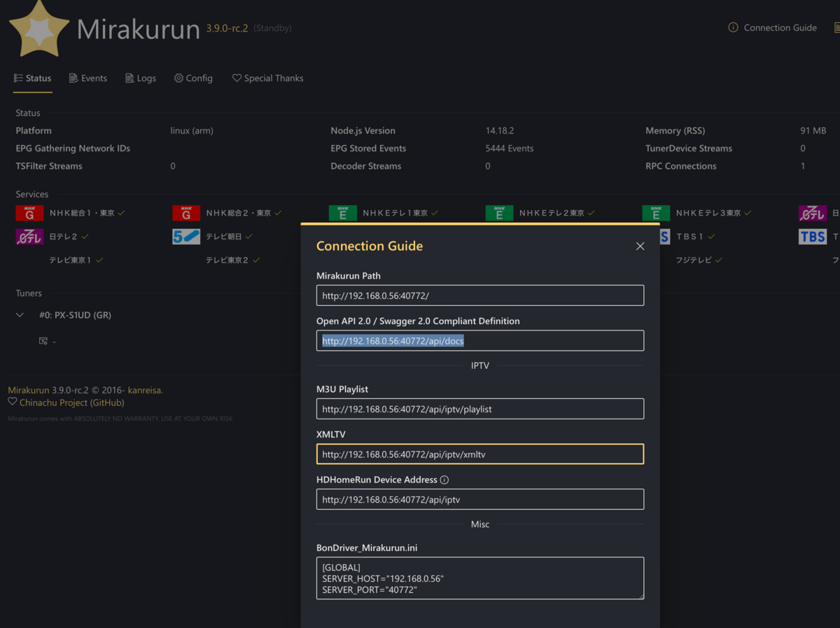The height and width of the screenshot is (628, 840).
Task: Click the (Standby) status label
Action: [x=272, y=28]
